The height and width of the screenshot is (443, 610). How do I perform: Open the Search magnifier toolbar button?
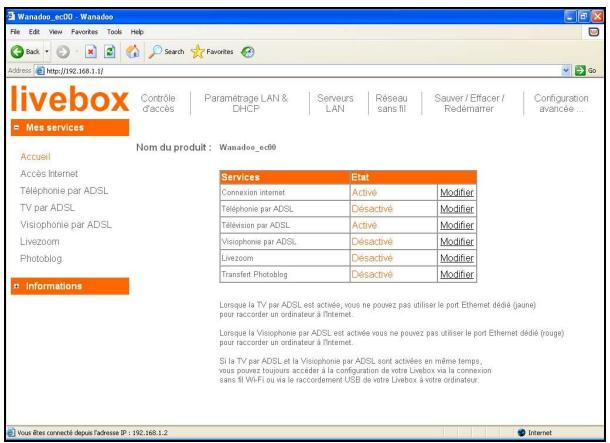tap(166, 51)
